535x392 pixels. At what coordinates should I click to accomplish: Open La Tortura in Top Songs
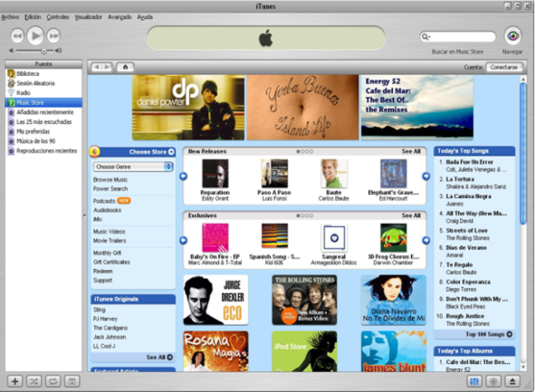[x=460, y=179]
